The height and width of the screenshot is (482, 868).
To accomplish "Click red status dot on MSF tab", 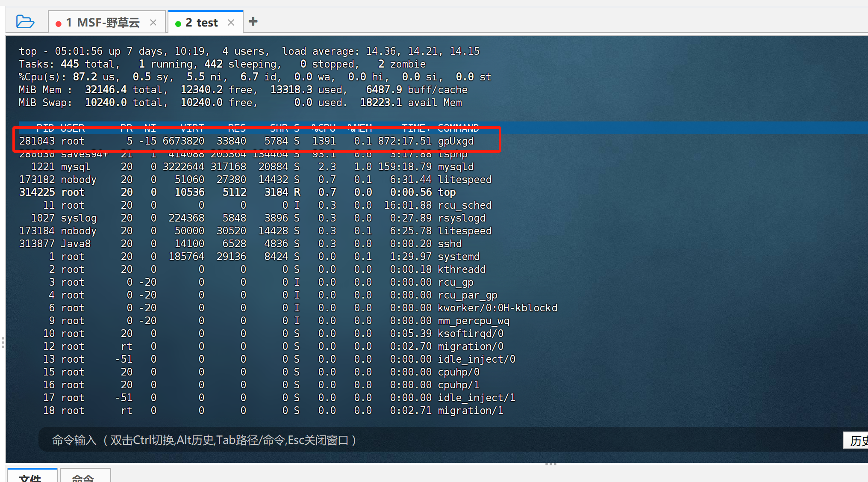I will [x=59, y=24].
